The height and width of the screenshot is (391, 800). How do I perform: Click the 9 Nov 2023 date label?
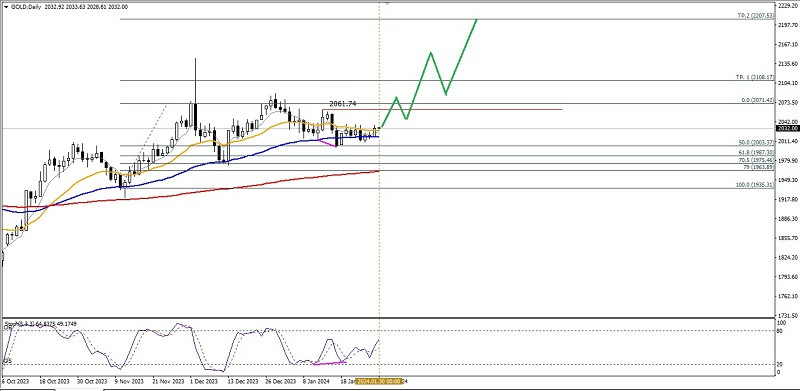(x=130, y=381)
